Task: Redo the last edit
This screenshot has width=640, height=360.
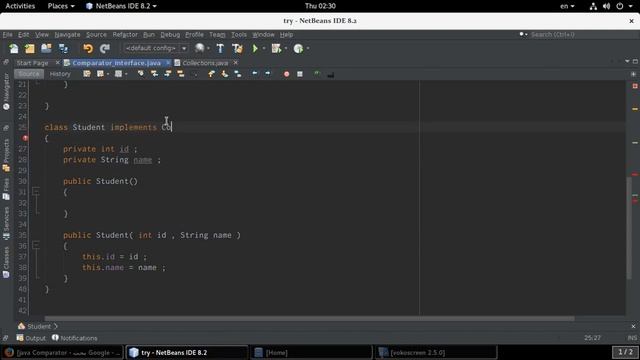Action: pyautogui.click(x=105, y=49)
